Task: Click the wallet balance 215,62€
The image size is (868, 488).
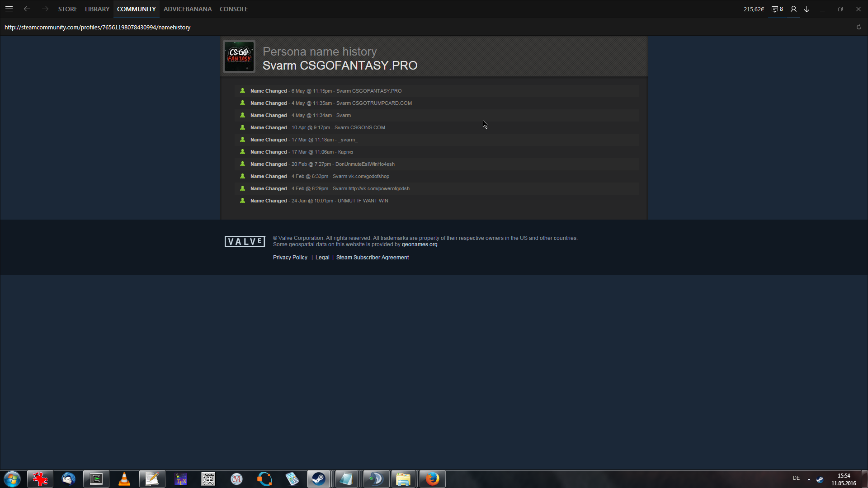Action: pyautogui.click(x=754, y=9)
